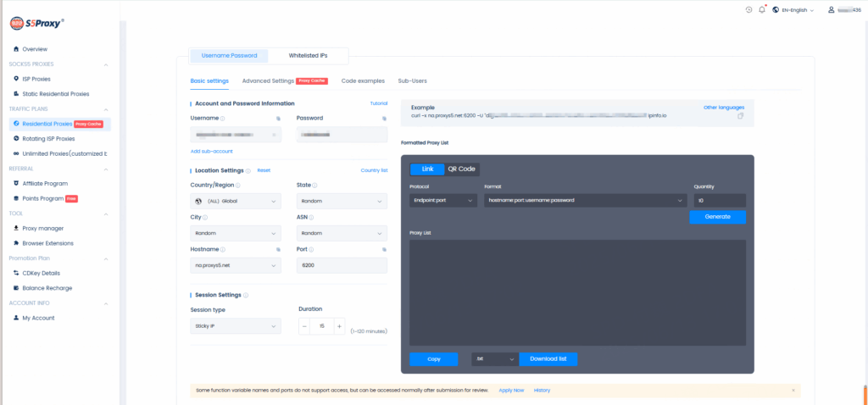Click the Country/Region info icon
This screenshot has height=405, width=868.
237,186
